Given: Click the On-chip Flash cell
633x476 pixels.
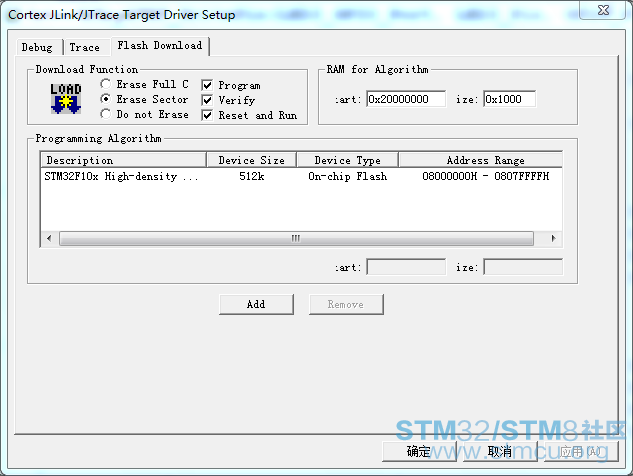Looking at the screenshot, I should point(348,176).
